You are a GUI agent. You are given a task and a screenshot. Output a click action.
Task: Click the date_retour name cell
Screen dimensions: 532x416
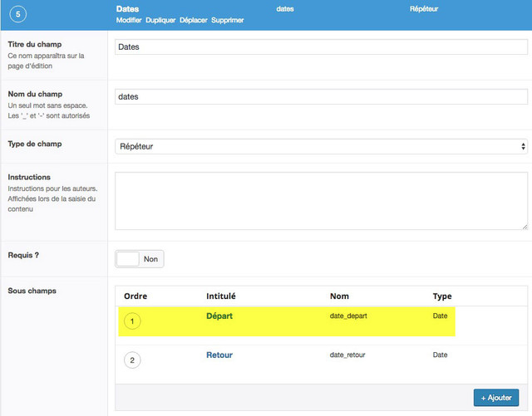tap(347, 355)
